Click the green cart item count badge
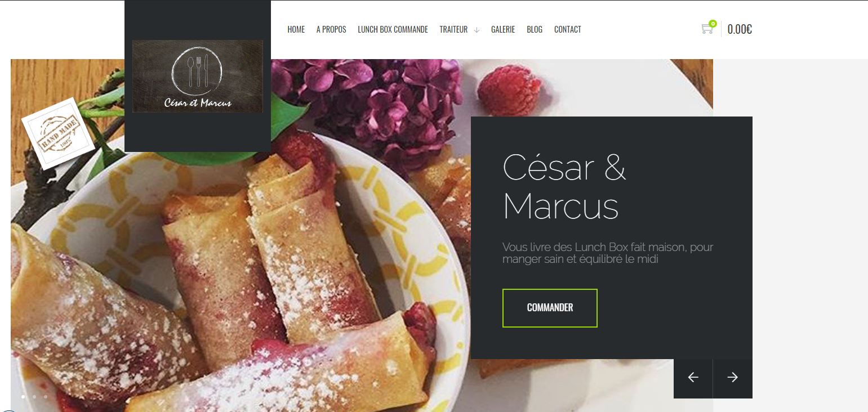868x412 pixels. point(713,24)
